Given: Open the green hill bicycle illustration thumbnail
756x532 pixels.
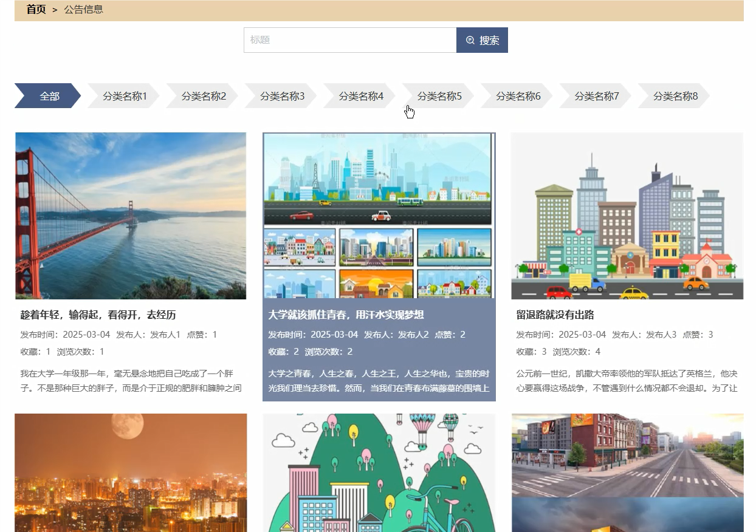Looking at the screenshot, I should [379, 472].
